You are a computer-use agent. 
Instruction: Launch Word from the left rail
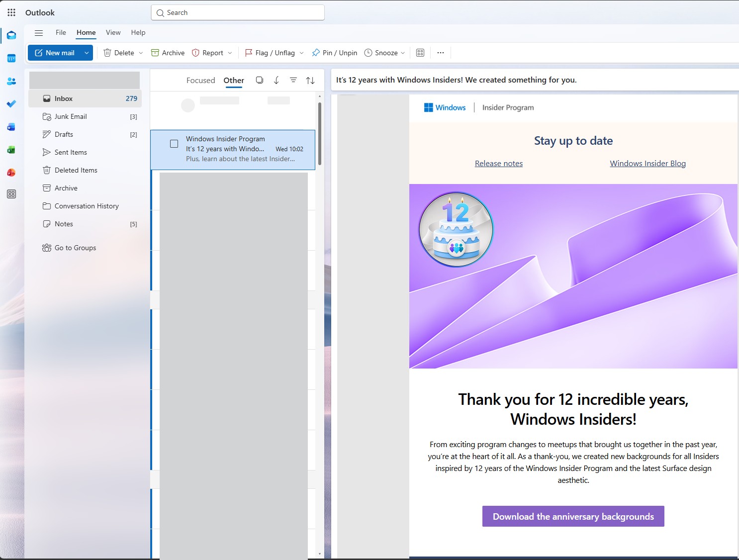pyautogui.click(x=11, y=127)
